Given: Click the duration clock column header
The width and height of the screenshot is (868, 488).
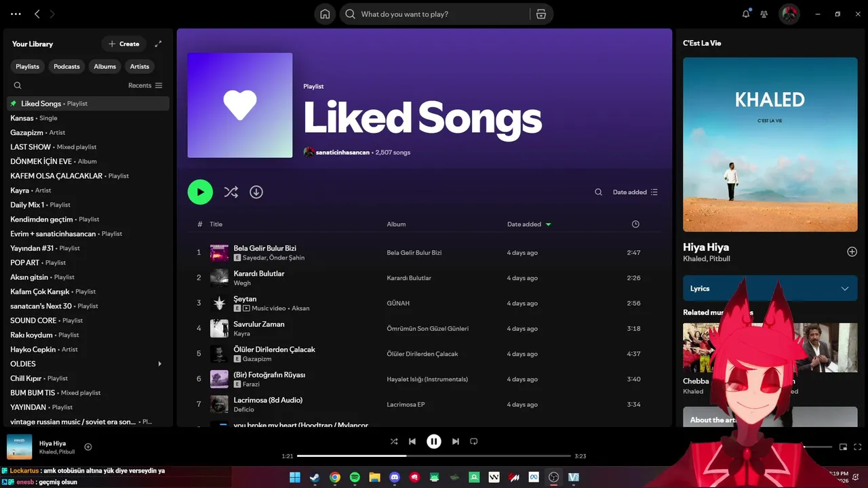Looking at the screenshot, I should coord(635,224).
